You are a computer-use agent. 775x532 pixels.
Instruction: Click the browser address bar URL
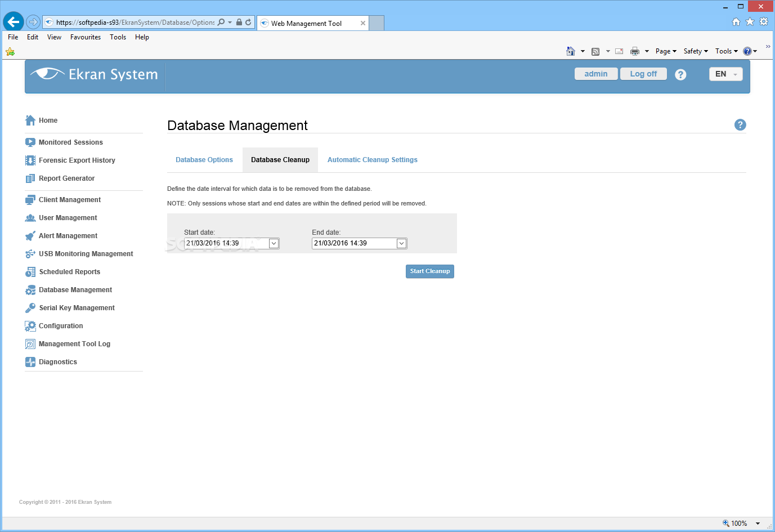pyautogui.click(x=135, y=23)
